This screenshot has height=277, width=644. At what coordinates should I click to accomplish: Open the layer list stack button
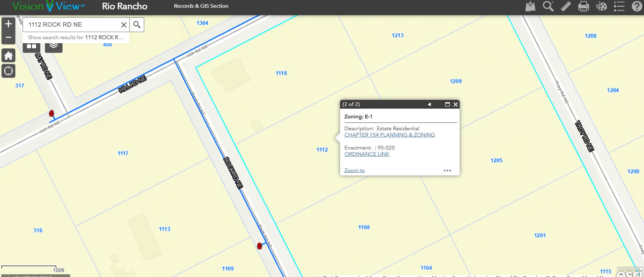tap(54, 46)
